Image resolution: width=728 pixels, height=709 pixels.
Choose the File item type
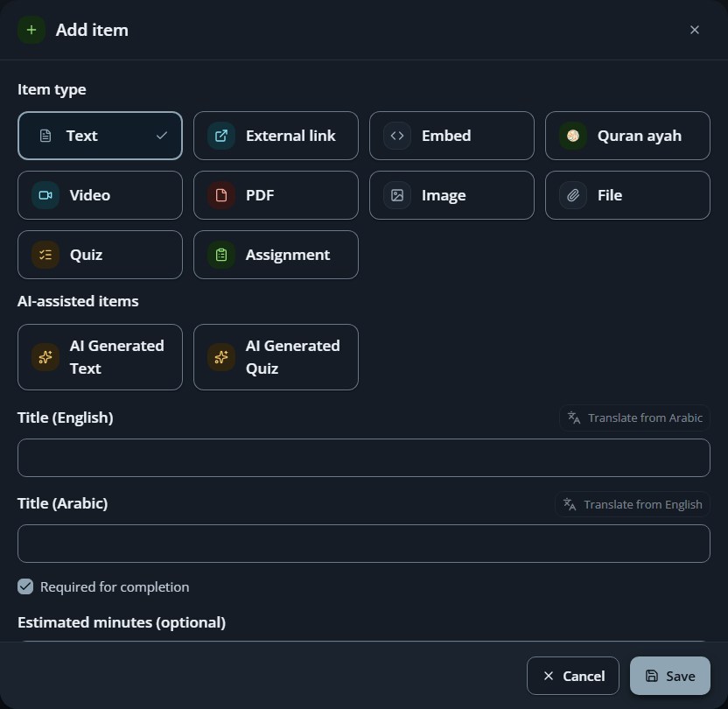[627, 195]
